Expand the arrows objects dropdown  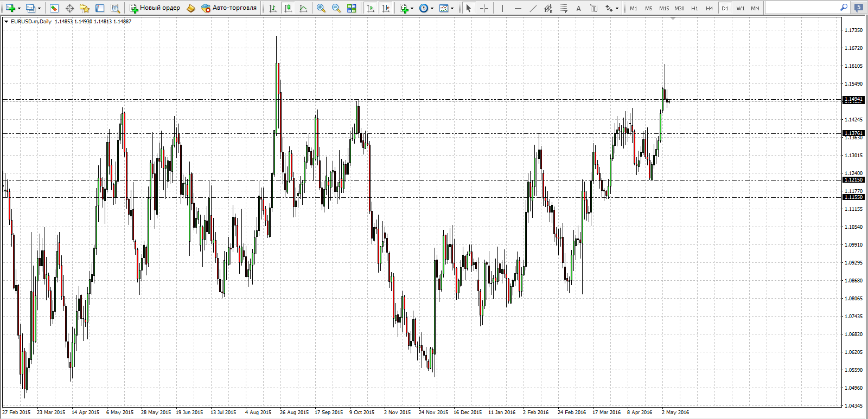tap(617, 8)
